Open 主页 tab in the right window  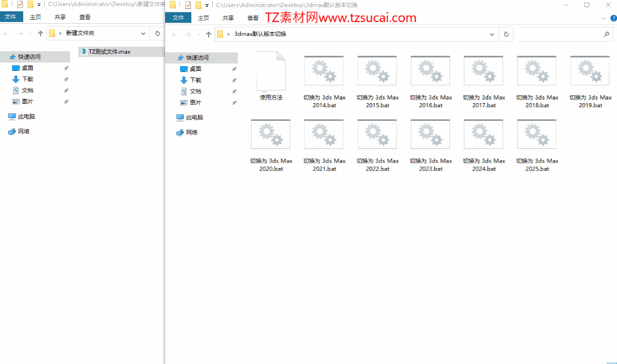tap(203, 18)
